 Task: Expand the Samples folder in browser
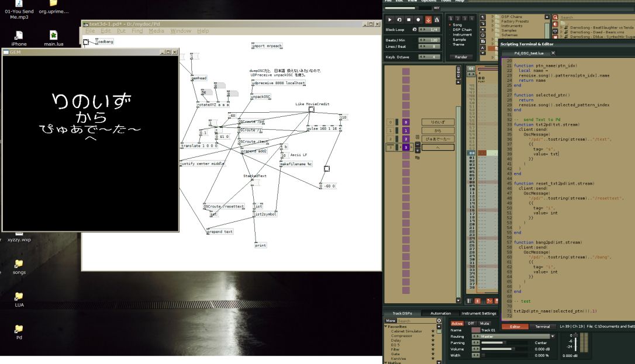(x=493, y=30)
